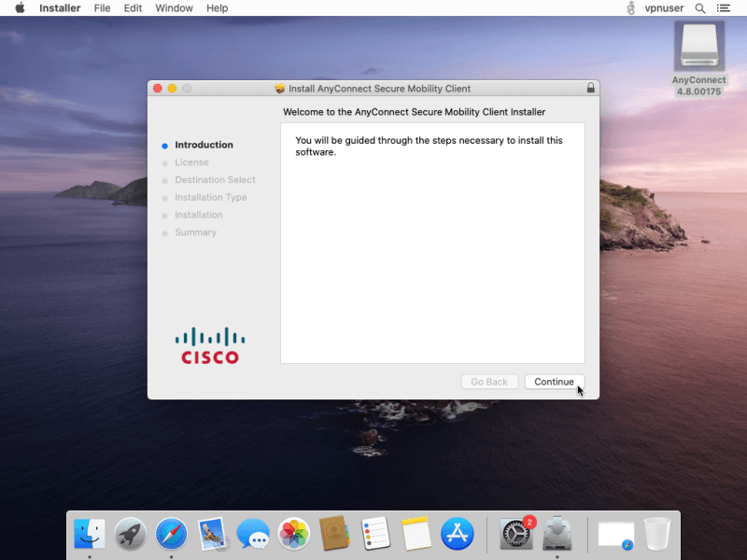Viewport: 747px width, 560px height.
Task: Open the Trash in the dock
Action: click(657, 534)
